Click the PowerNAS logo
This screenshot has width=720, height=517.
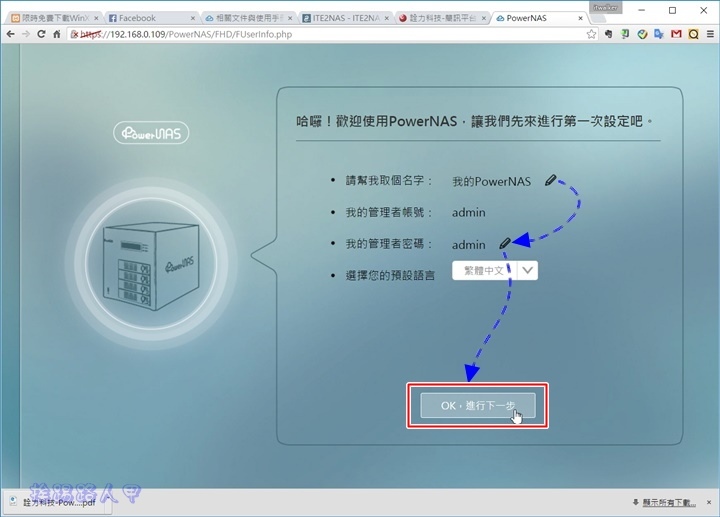tap(151, 133)
